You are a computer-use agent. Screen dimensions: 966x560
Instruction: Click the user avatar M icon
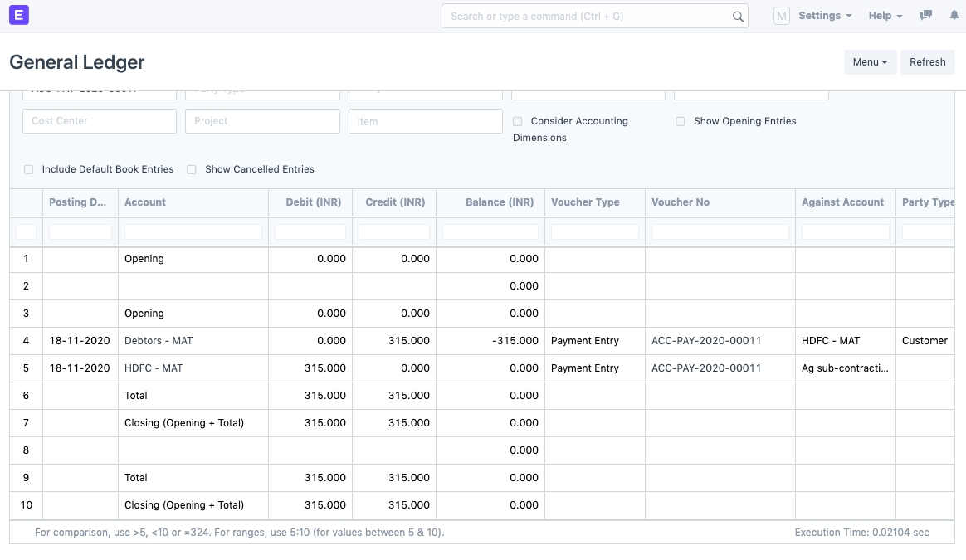coord(781,16)
